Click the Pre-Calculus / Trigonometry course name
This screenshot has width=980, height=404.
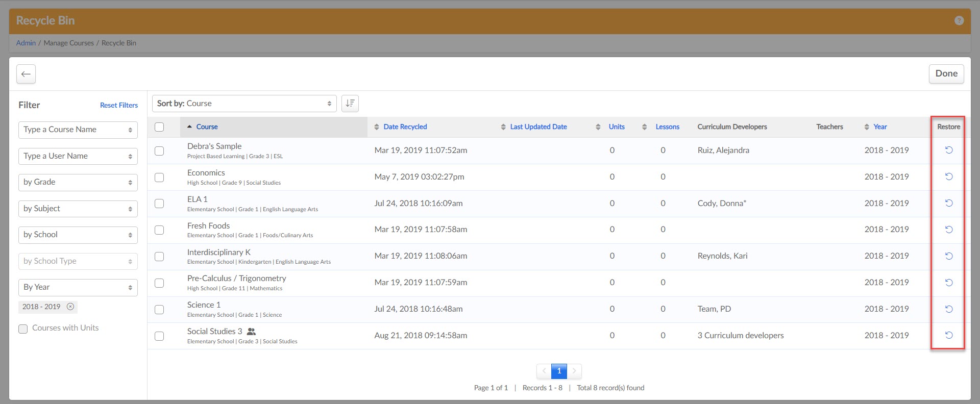pyautogui.click(x=236, y=279)
